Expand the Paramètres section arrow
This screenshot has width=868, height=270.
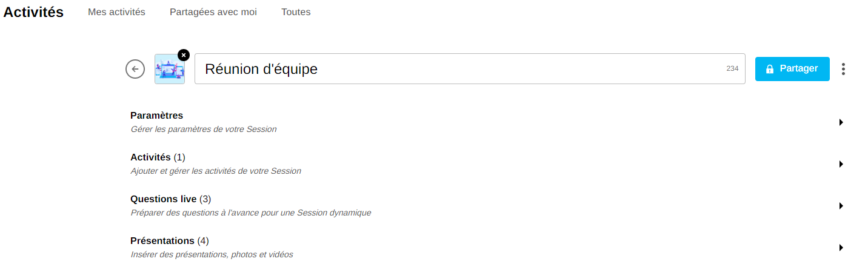(x=841, y=122)
